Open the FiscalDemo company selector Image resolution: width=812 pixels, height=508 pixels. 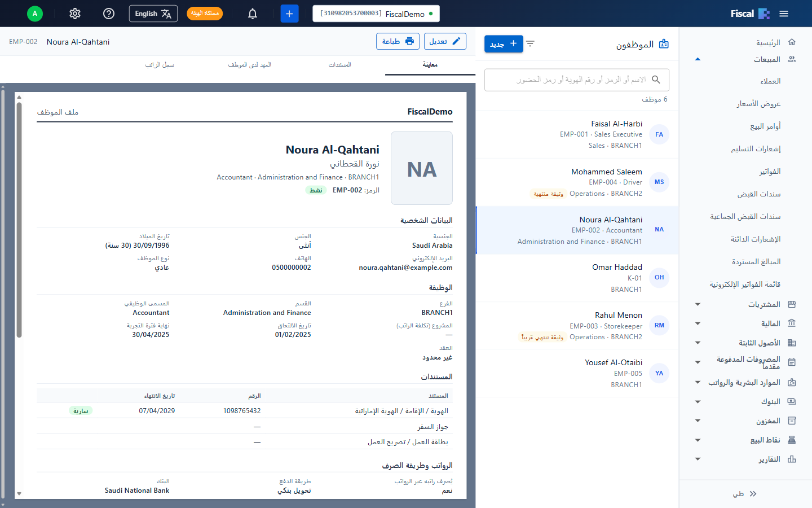(x=376, y=14)
